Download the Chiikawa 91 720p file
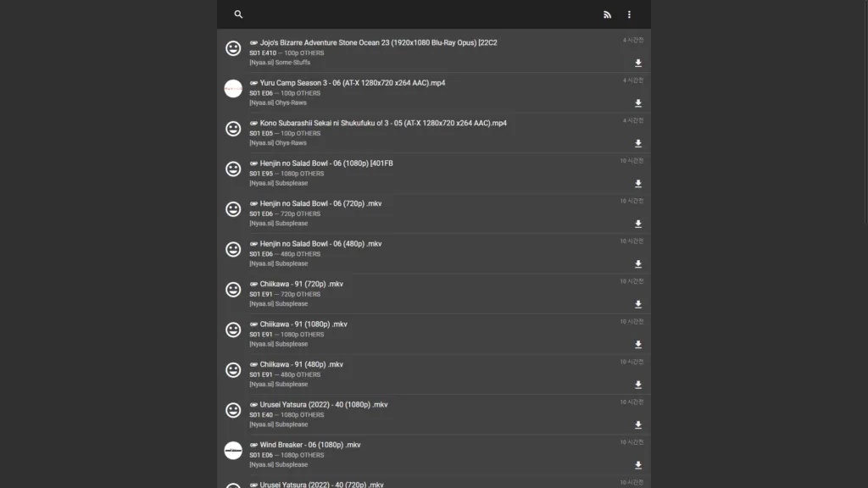Image resolution: width=868 pixels, height=488 pixels. pos(638,304)
